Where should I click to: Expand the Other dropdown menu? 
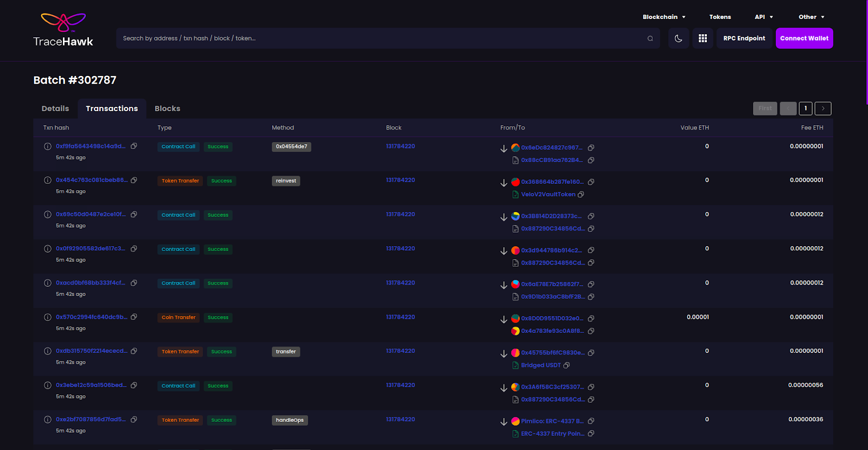click(811, 17)
